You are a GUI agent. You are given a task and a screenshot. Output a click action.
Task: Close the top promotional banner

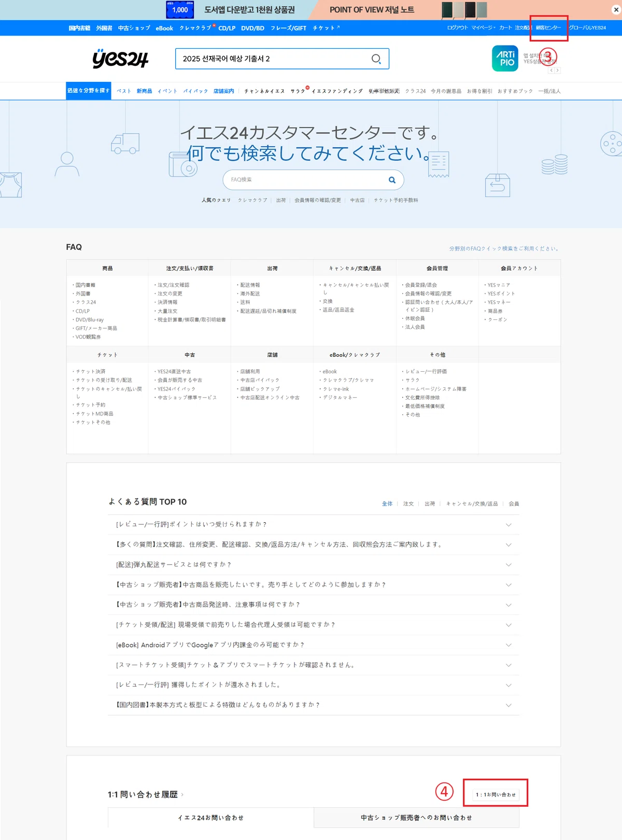click(x=616, y=10)
